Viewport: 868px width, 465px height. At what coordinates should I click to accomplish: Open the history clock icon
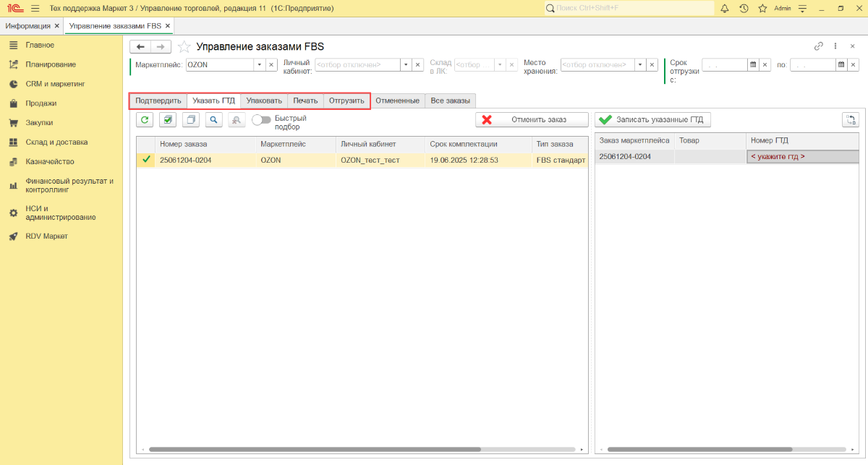point(744,8)
